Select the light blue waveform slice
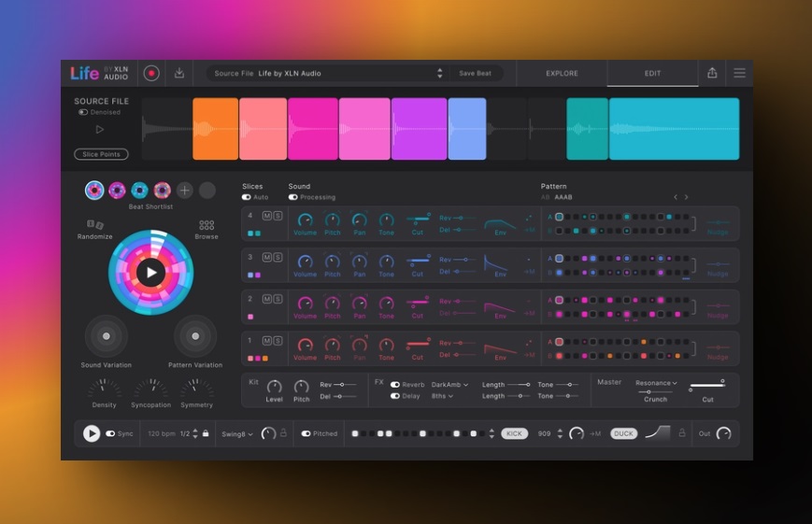Screen dimensions: 812x524 pos(467,129)
